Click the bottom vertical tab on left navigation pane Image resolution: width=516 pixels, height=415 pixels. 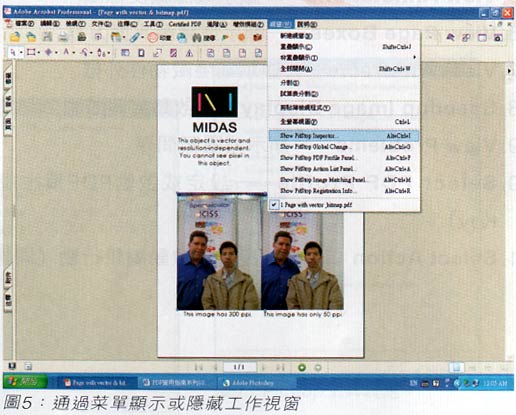coord(8,300)
